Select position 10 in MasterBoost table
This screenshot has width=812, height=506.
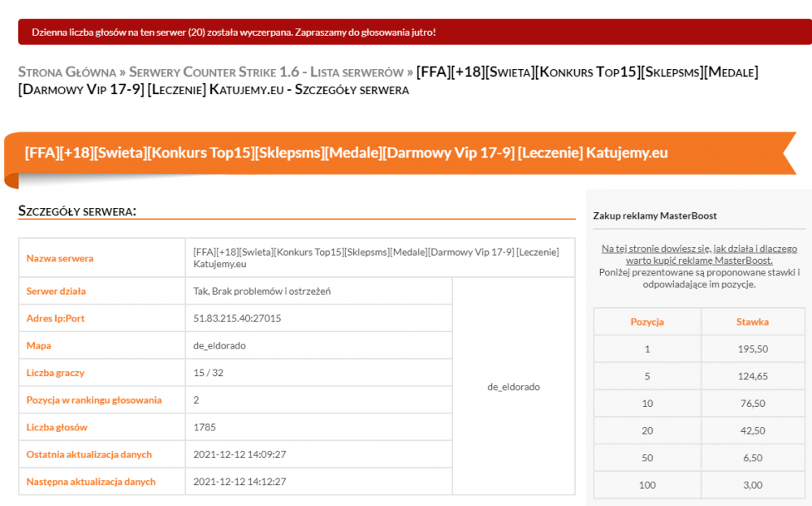(647, 404)
